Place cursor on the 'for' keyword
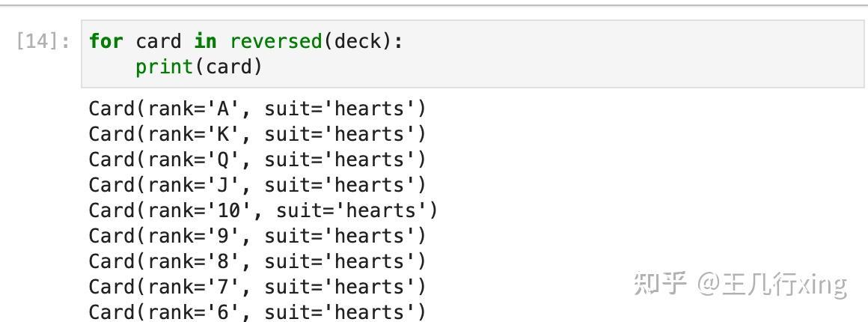This screenshot has height=322, width=868. click(106, 41)
